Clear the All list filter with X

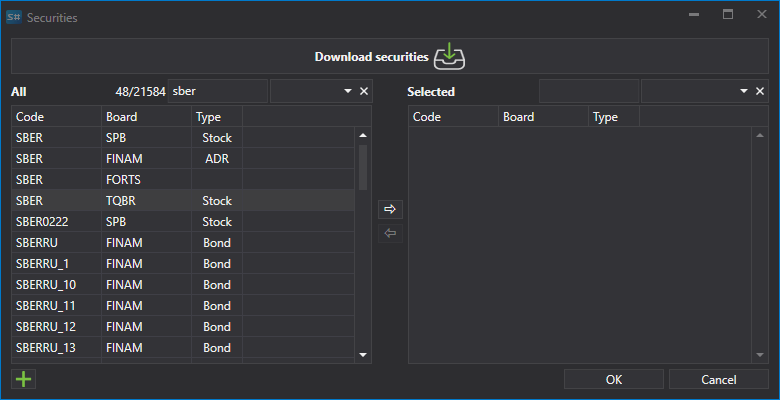pyautogui.click(x=364, y=91)
